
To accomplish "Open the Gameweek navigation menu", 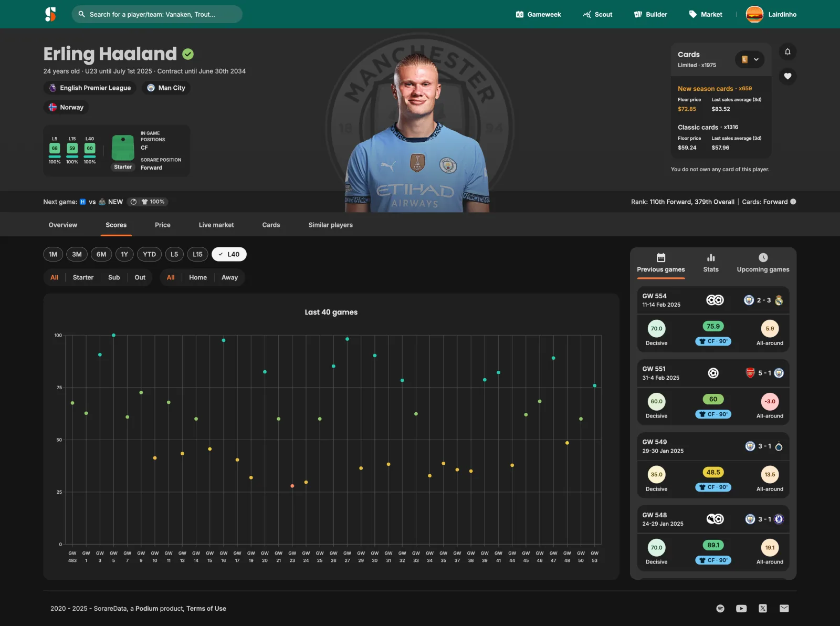I will pyautogui.click(x=538, y=14).
